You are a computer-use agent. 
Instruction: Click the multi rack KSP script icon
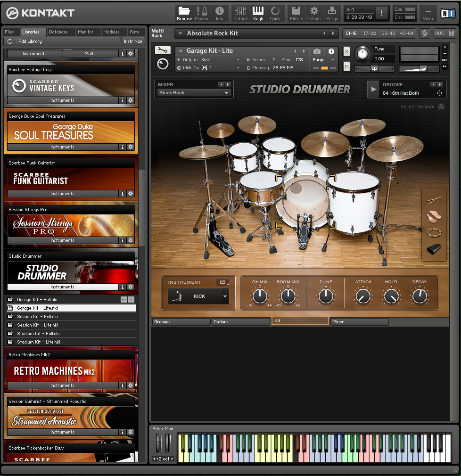425,33
